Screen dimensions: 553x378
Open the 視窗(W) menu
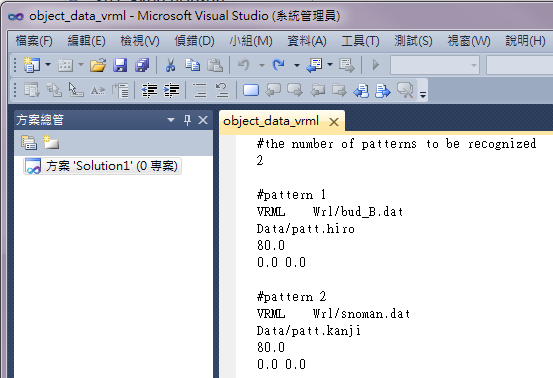coord(469,41)
